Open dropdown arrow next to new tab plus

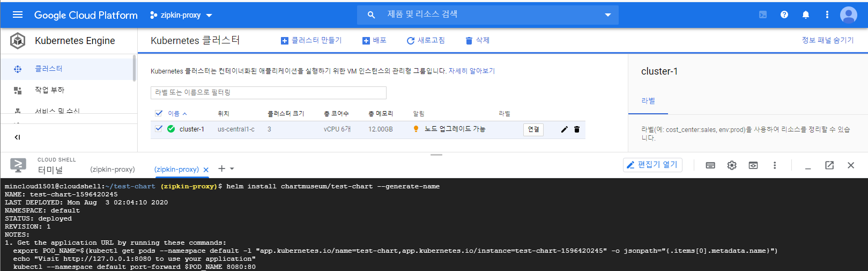232,169
